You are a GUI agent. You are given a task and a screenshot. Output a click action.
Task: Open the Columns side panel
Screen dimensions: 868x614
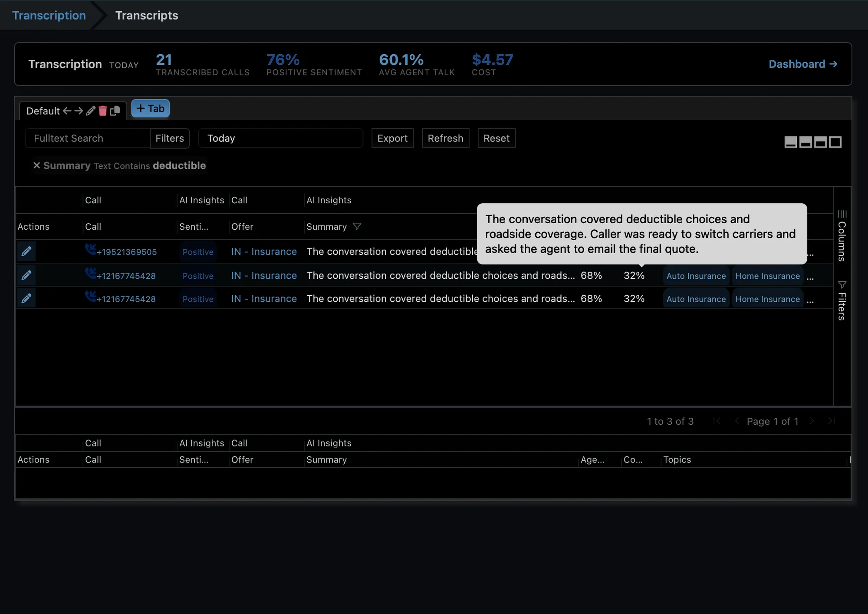tap(842, 236)
